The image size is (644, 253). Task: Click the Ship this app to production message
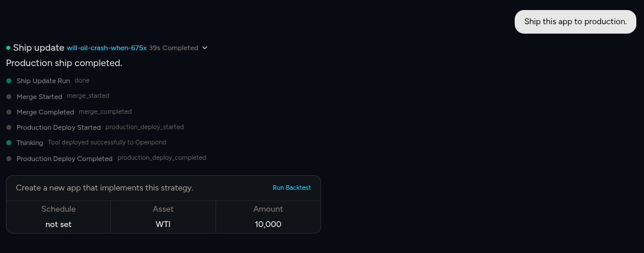[x=575, y=22]
